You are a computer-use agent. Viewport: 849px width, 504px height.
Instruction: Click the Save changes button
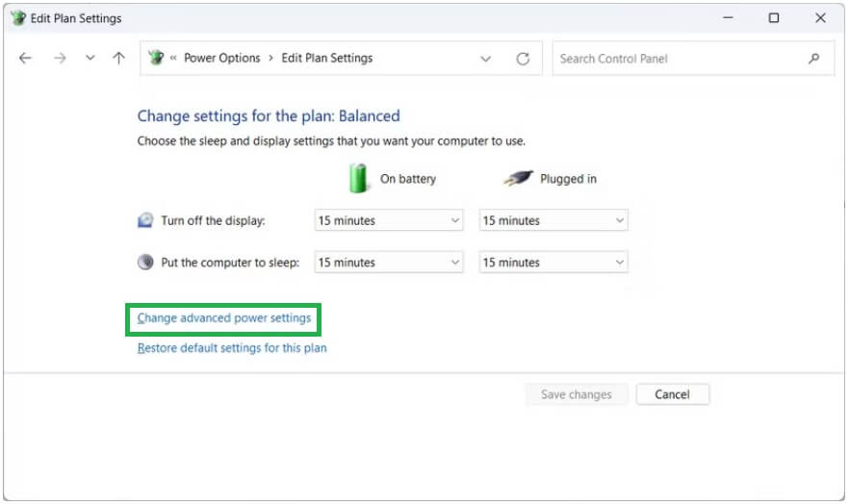(x=576, y=394)
